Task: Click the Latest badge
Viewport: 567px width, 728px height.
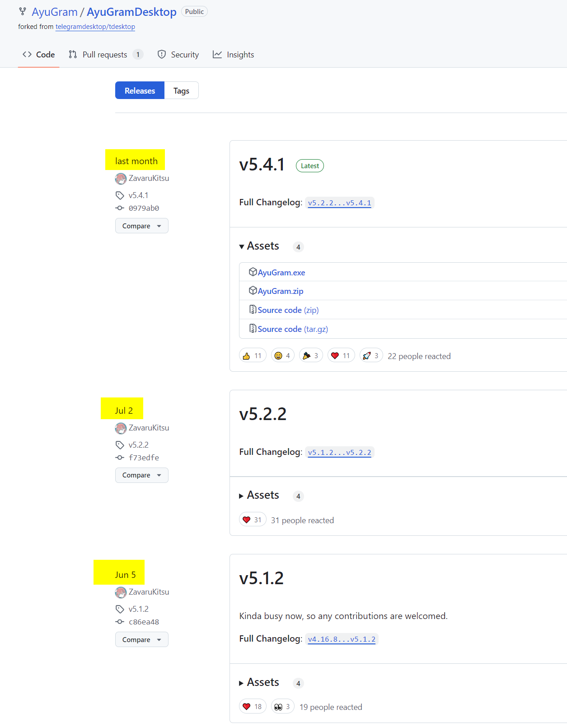Action: click(x=310, y=166)
